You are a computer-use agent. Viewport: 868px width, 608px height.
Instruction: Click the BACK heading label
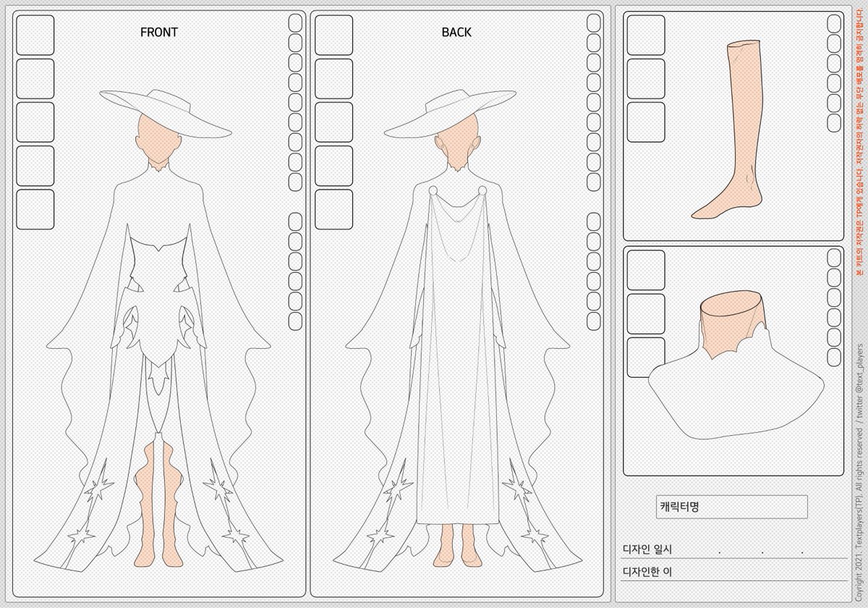[x=456, y=33]
